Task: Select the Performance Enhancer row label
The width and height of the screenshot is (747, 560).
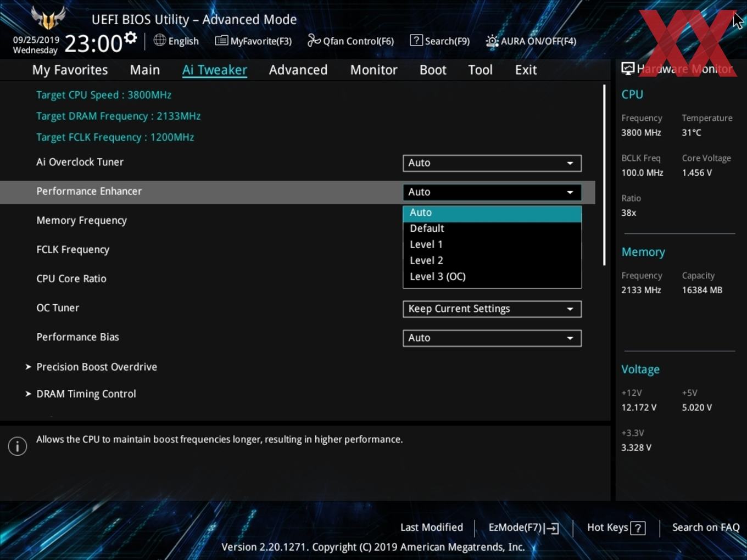Action: (89, 191)
